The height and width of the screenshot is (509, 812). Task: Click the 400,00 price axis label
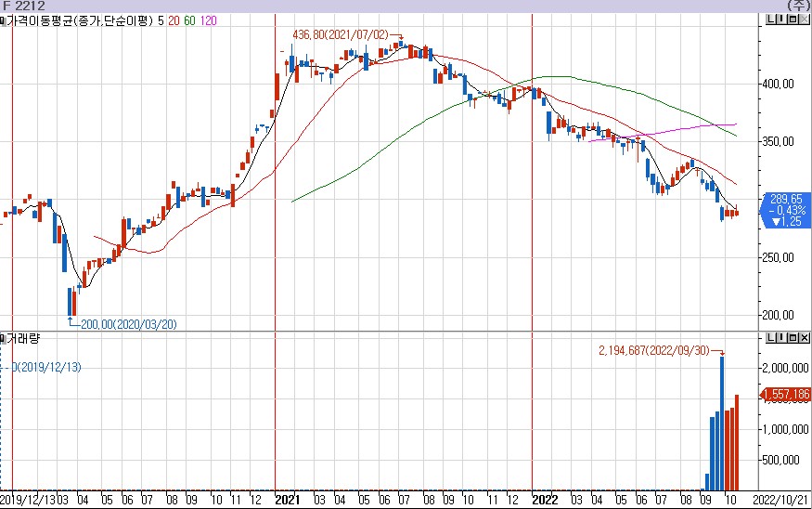(x=778, y=84)
